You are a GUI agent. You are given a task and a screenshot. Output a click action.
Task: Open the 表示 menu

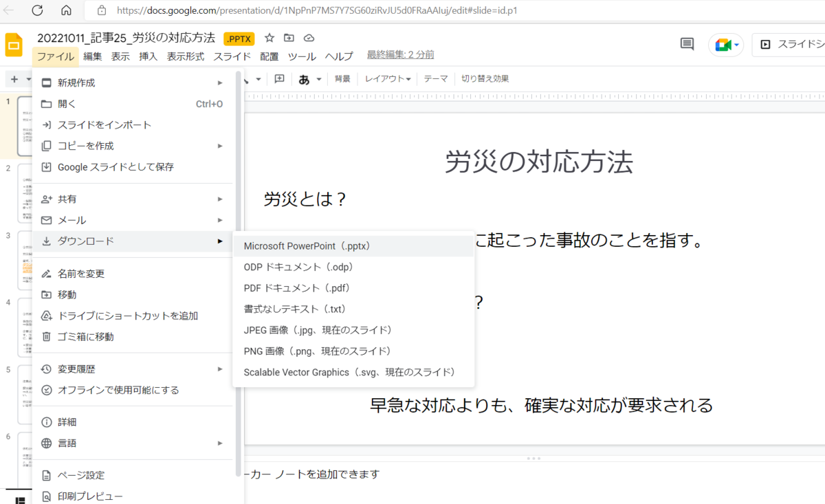coord(120,56)
